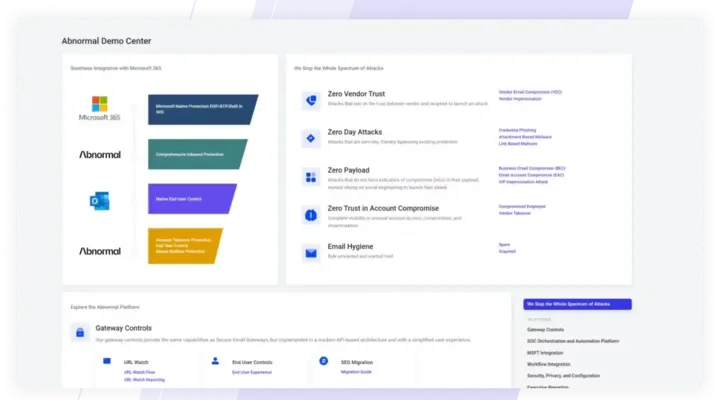
Task: Click the Zero Day Attacks diamond icon
Action: coord(311,138)
